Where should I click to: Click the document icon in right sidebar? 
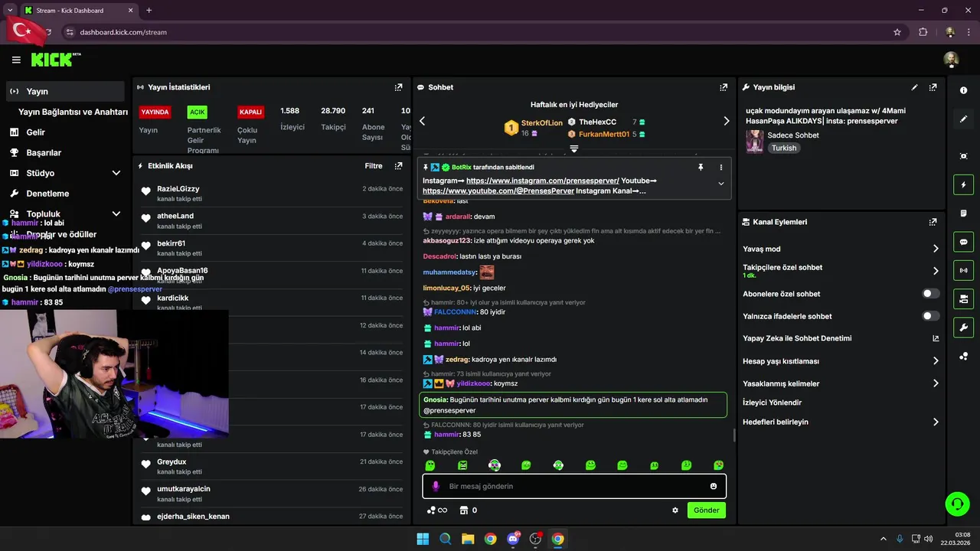963,213
